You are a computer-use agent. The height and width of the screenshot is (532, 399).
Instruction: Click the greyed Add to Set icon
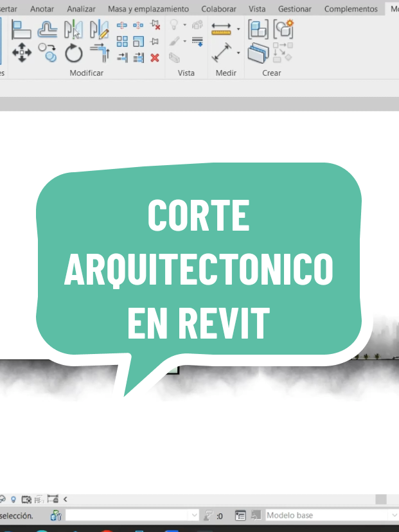(256, 515)
